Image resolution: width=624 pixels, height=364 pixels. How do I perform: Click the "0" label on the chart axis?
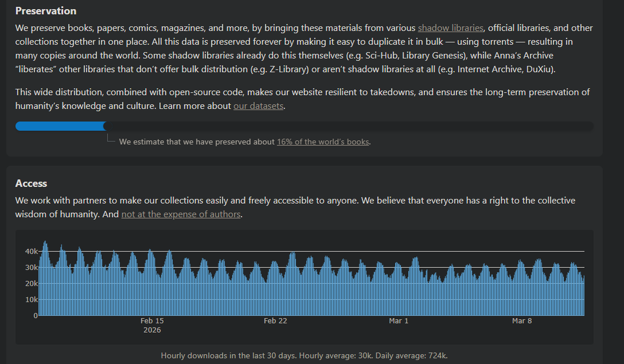click(36, 316)
